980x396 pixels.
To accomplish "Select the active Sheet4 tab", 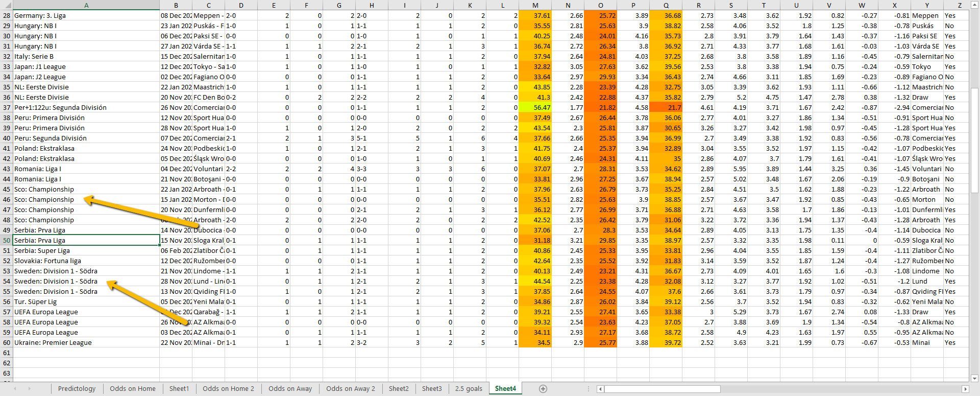I will [505, 389].
